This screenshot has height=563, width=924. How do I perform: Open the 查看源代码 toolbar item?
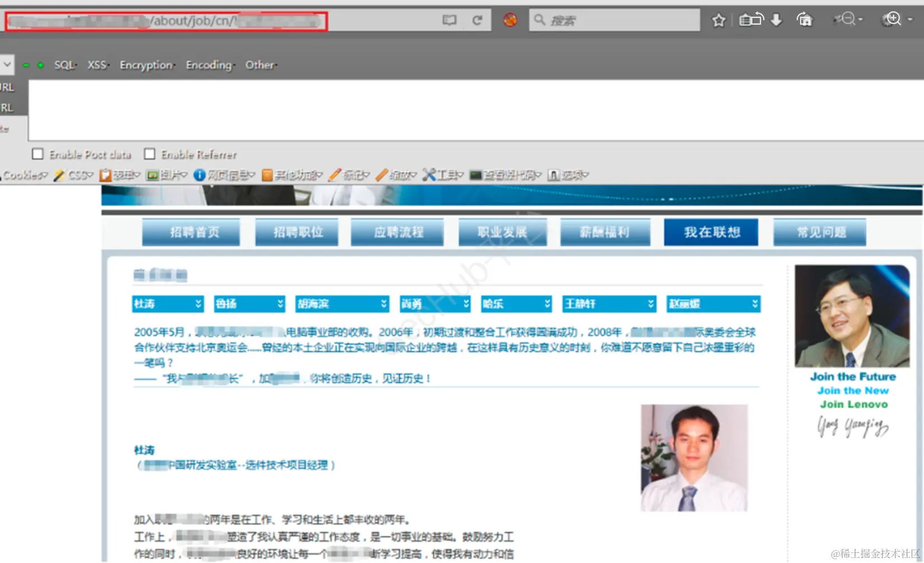pyautogui.click(x=505, y=175)
